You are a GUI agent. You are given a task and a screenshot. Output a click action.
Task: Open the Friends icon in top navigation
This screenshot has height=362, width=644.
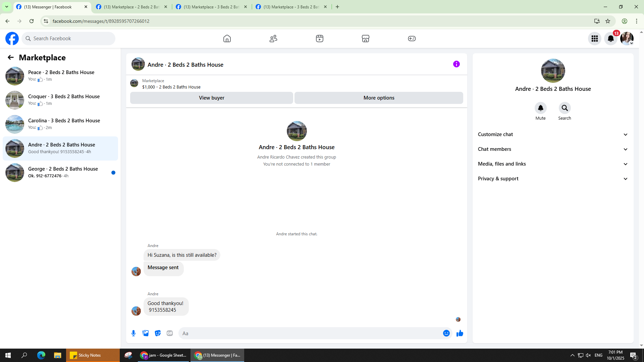273,39
